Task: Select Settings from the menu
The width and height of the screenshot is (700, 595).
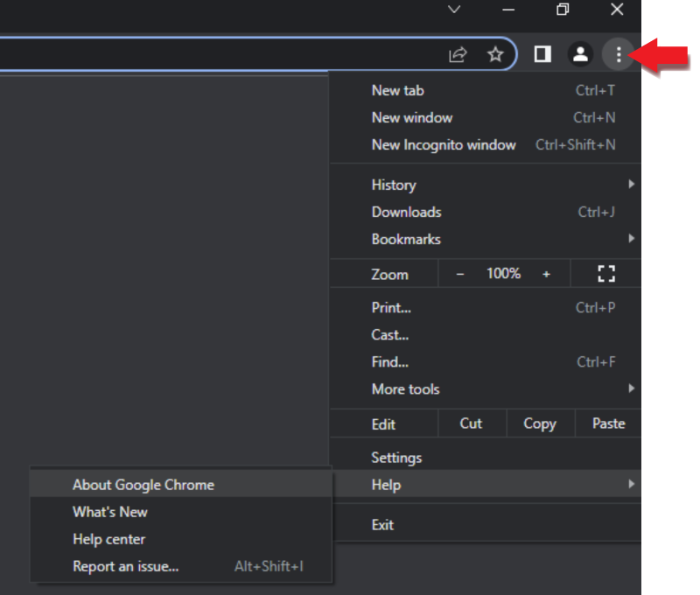Action: pyautogui.click(x=397, y=457)
